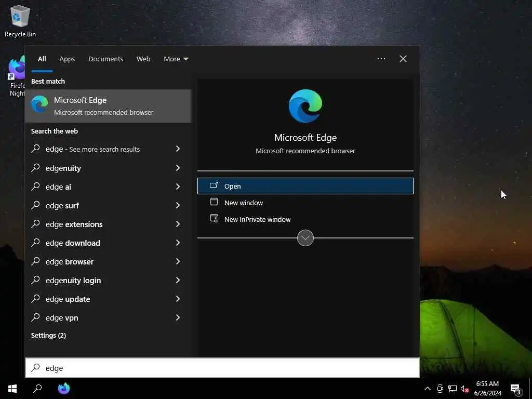Click magnifier icon beside edge ai
Viewport: 532px width, 399px height.
pos(36,187)
